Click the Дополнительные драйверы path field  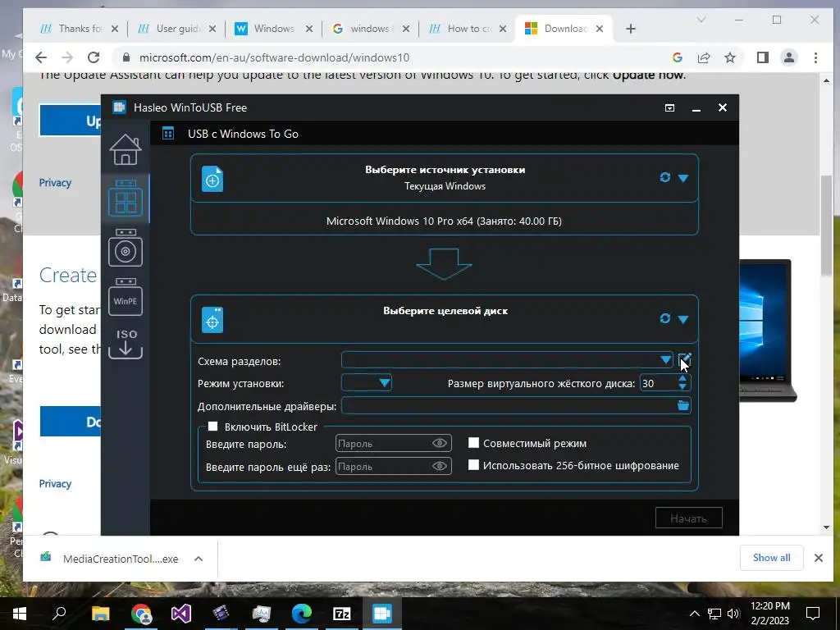point(509,405)
